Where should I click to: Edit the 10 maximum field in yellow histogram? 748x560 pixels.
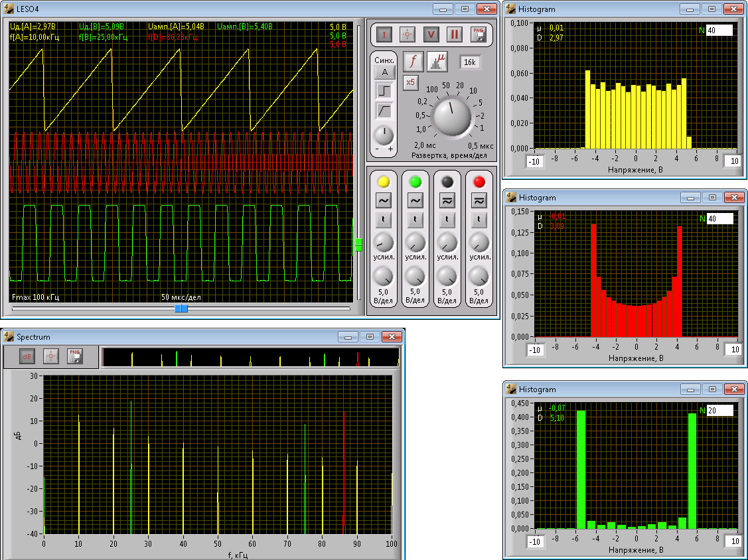[x=733, y=161]
